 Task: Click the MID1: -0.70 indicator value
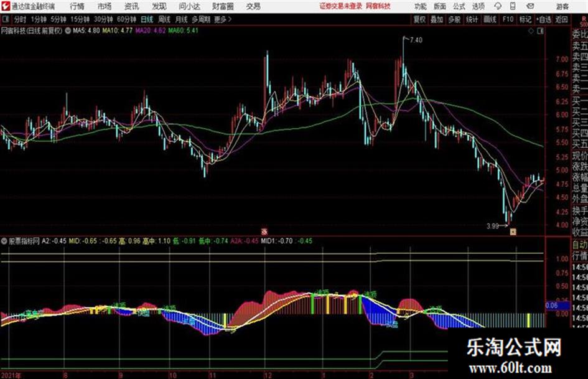277,241
